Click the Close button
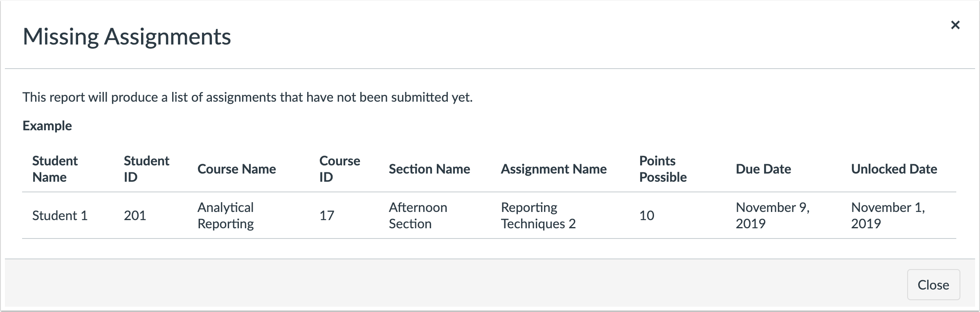 [x=933, y=285]
